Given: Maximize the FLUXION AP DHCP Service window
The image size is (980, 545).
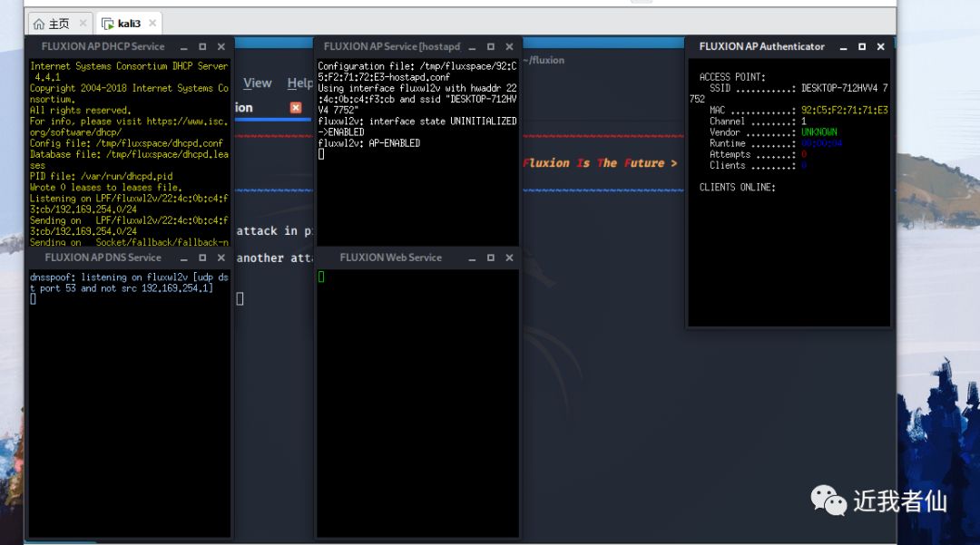Looking at the screenshot, I should tap(202, 47).
